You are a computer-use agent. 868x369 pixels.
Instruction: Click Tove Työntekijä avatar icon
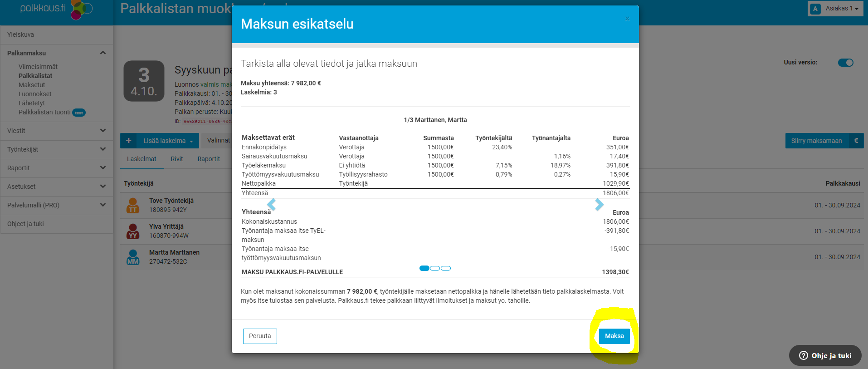pos(133,205)
